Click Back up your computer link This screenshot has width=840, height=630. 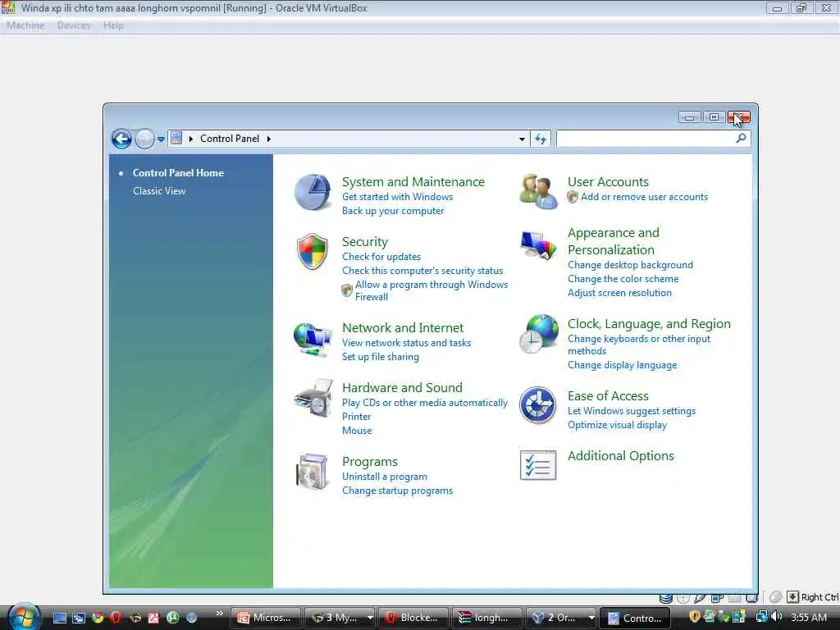[x=393, y=211]
